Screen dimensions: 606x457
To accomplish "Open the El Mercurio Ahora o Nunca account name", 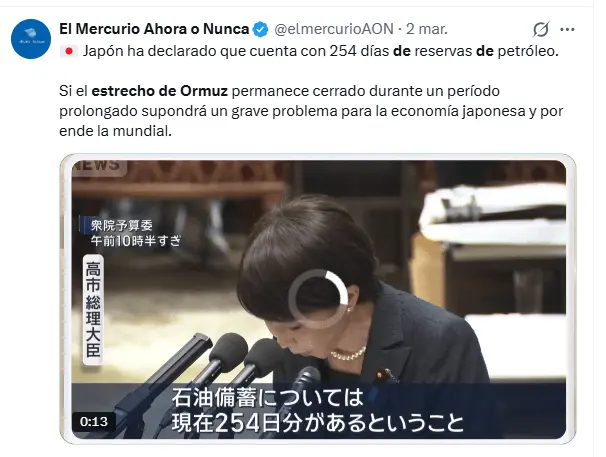I will point(154,29).
